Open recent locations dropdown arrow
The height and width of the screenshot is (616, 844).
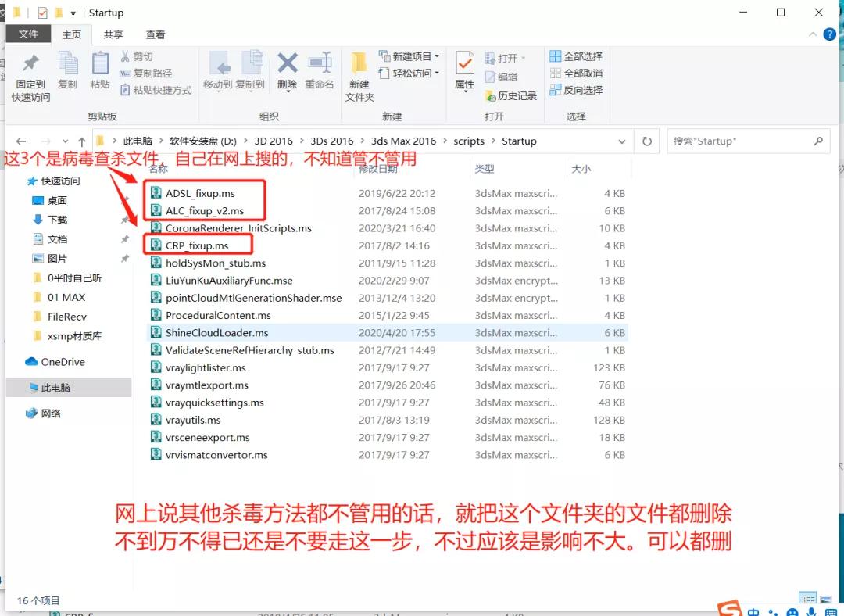65,141
